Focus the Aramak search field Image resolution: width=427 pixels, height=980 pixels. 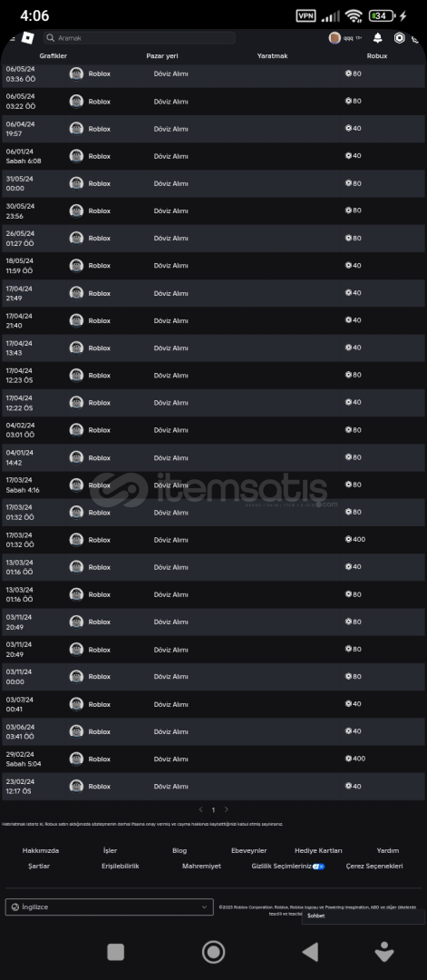point(140,38)
